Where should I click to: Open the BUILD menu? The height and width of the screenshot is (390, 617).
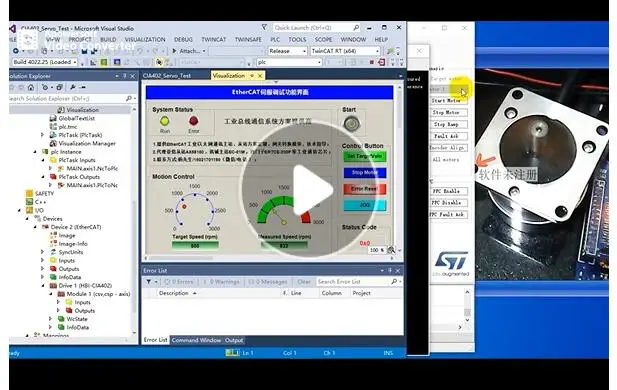click(108, 40)
